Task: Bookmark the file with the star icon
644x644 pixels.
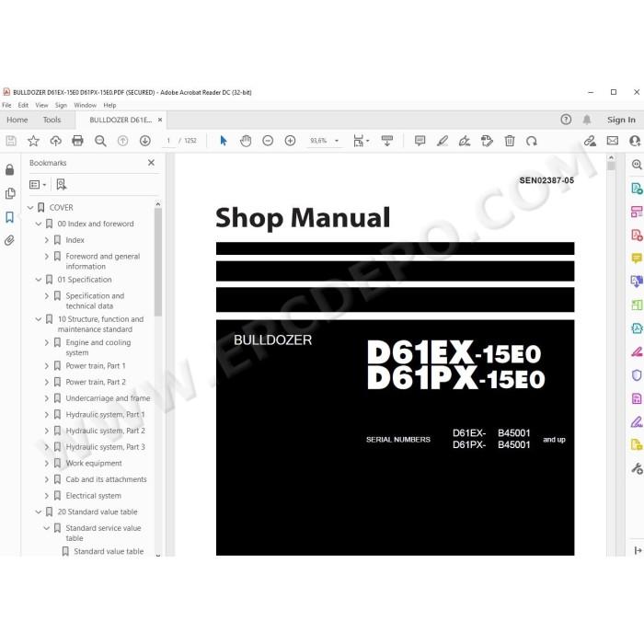Action: pos(33,141)
